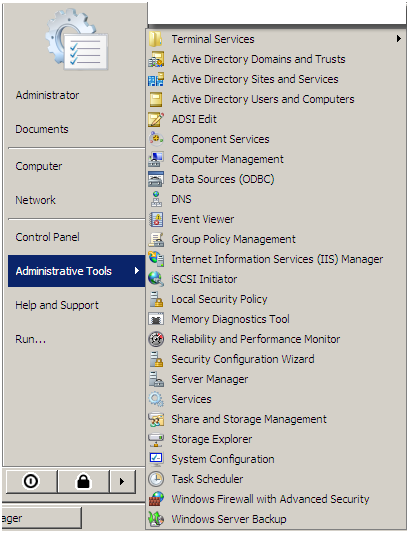
Task: Click the user account picture thumbnail
Action: [x=77, y=40]
